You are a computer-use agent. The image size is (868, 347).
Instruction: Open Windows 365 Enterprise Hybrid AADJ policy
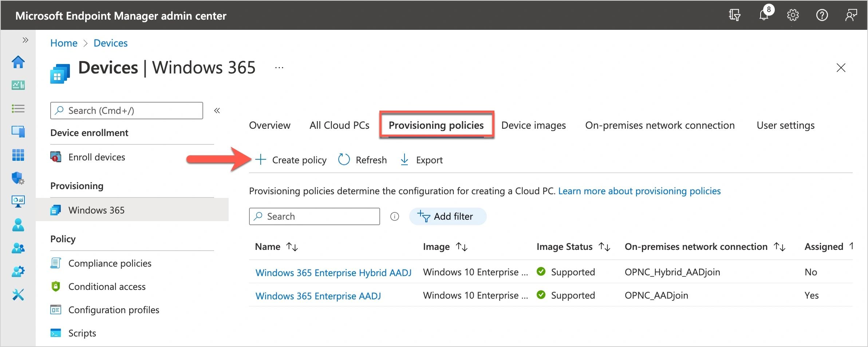coord(333,272)
